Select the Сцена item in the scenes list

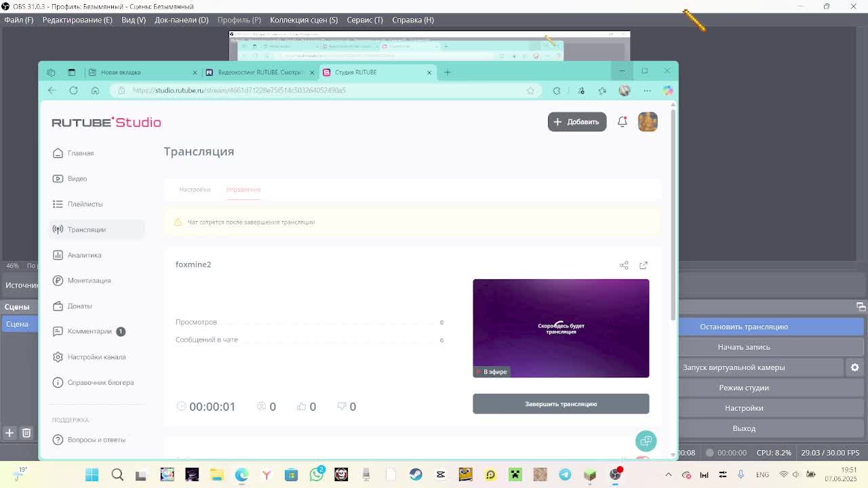[x=19, y=324]
